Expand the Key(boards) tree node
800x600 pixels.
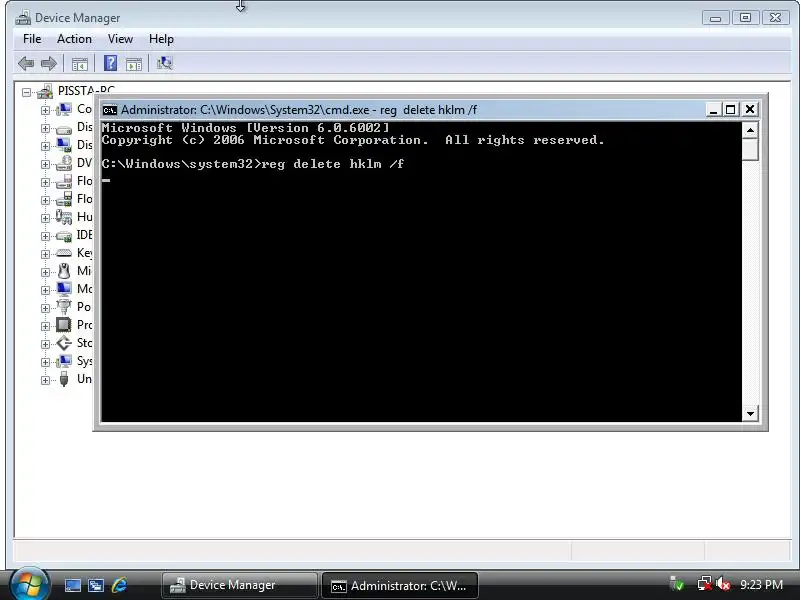click(45, 254)
